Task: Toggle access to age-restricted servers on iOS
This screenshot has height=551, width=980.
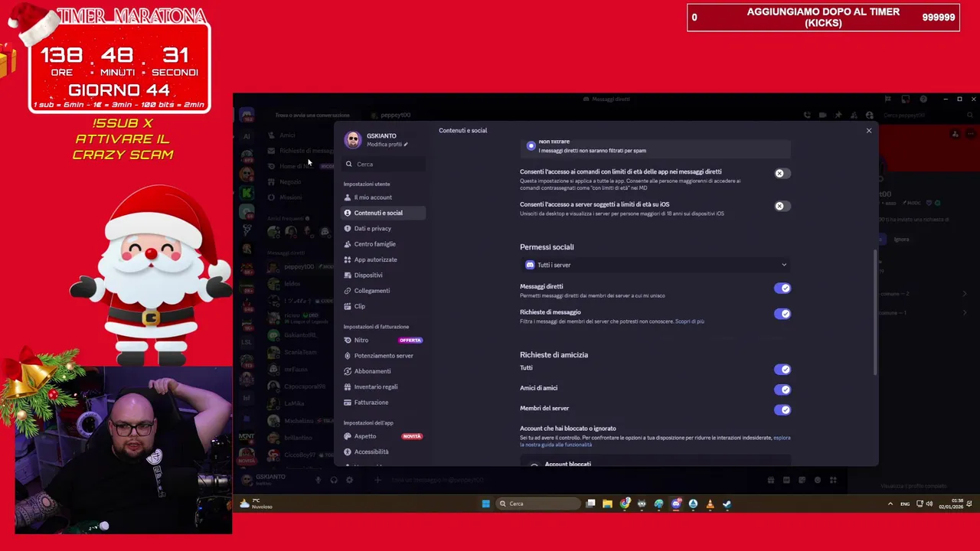Action: coord(782,206)
